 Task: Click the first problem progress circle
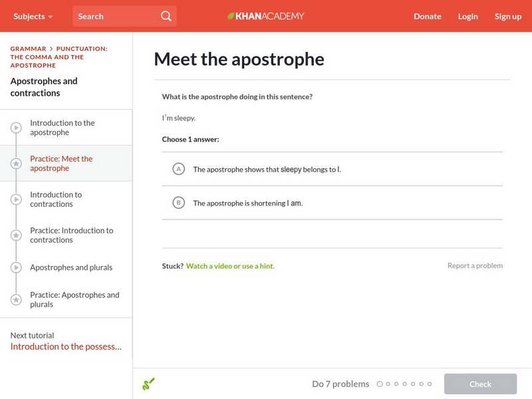tap(380, 384)
